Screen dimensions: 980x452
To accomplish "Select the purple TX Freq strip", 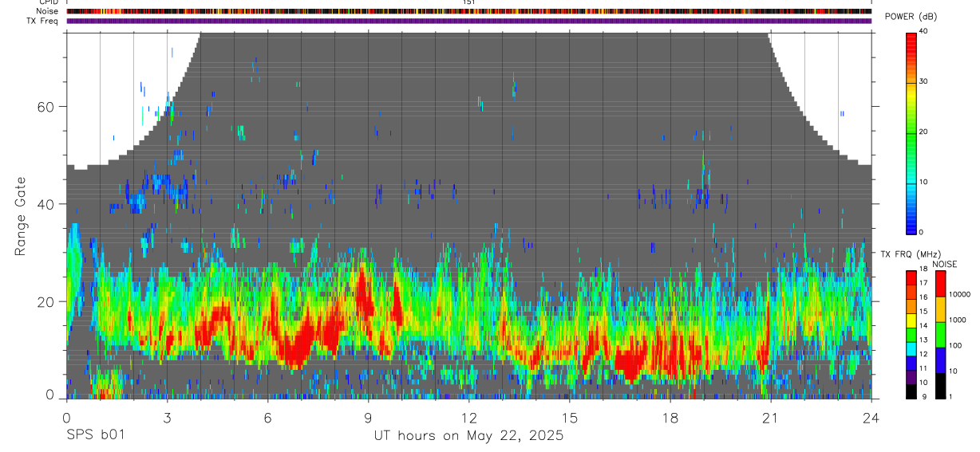I will click(468, 21).
